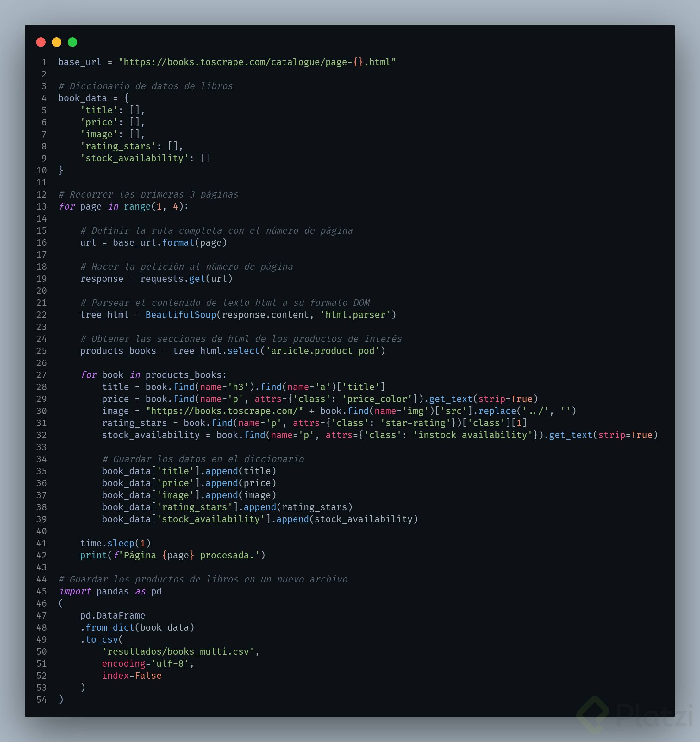Click the 'article.product_pod' selector string

point(322,351)
